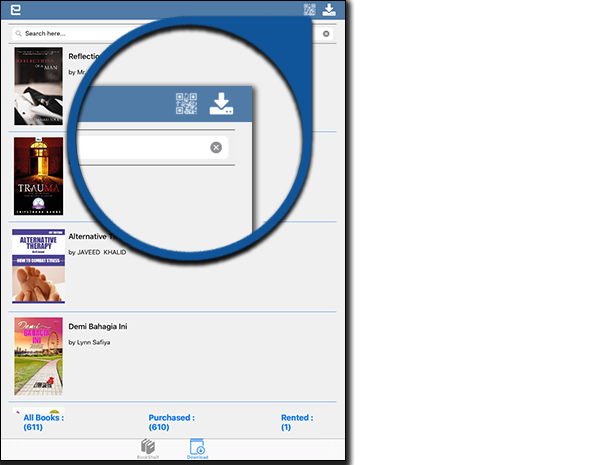Open Demi Bahagia Ini book cover

(38, 356)
